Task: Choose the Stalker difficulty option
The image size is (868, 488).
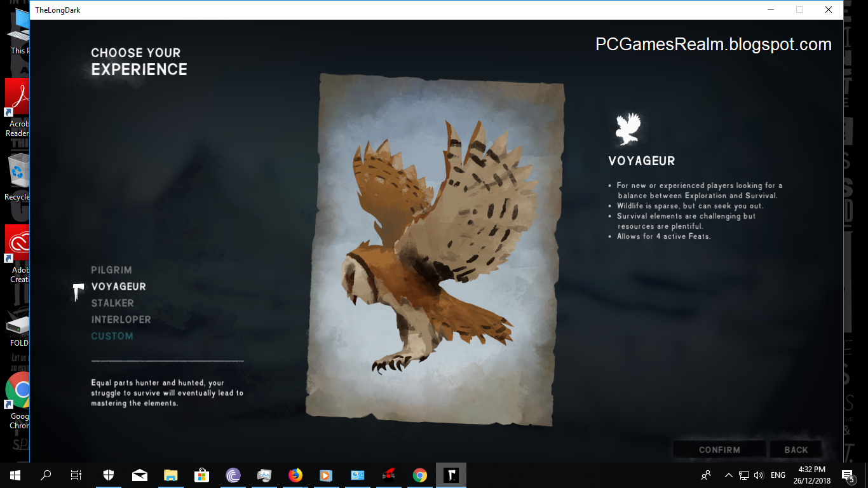Action: pos(112,303)
